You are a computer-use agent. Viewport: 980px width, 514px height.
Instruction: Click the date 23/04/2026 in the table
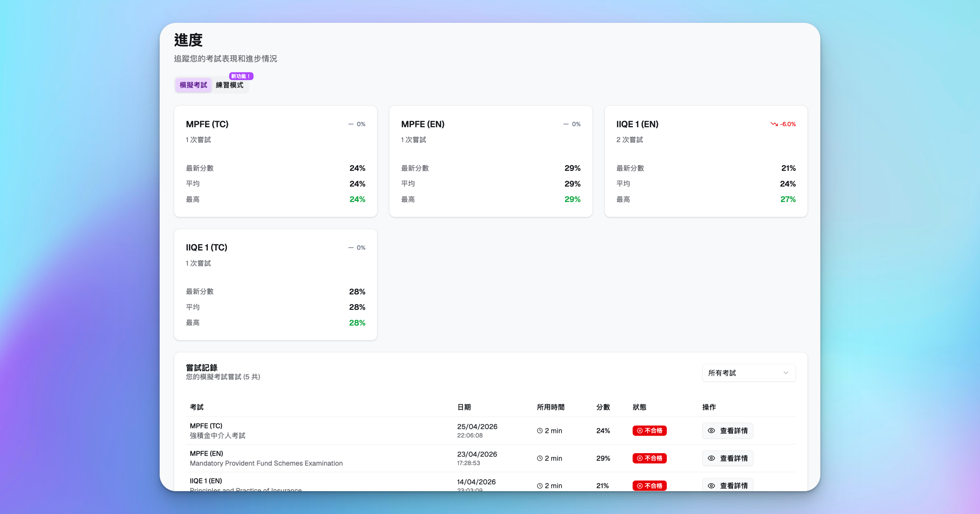tap(477, 454)
